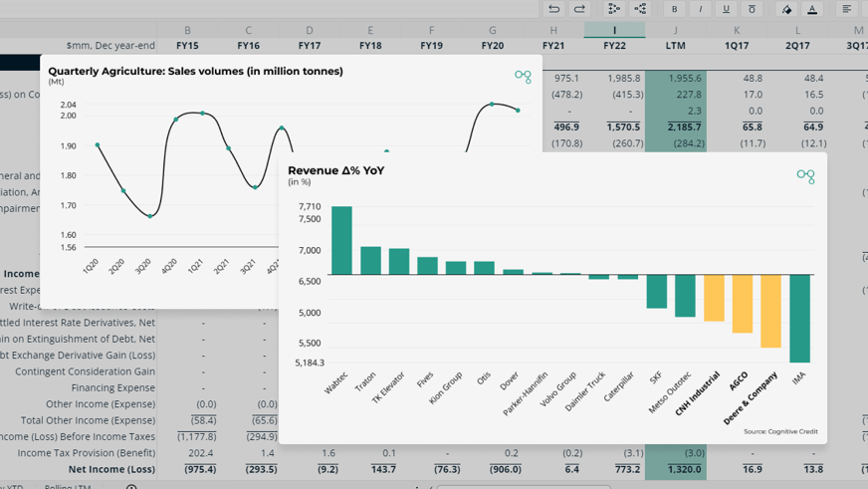Apply overline formatting
868x489 pixels.
coord(752,9)
